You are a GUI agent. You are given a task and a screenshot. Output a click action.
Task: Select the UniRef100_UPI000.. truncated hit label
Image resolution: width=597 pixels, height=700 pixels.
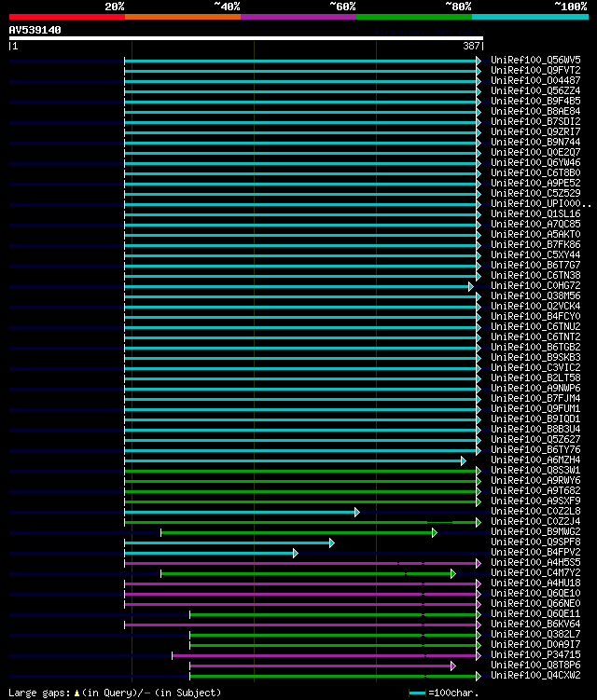click(x=541, y=203)
